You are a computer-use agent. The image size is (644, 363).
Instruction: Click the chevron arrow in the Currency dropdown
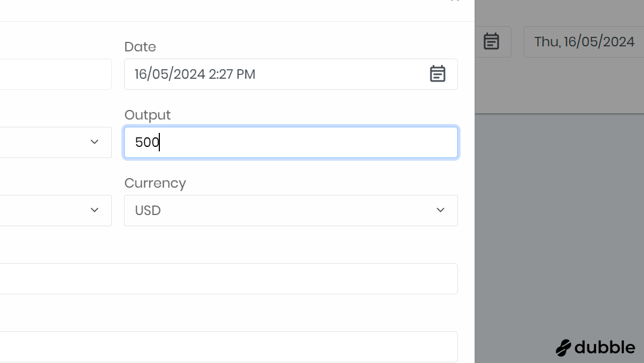pos(441,210)
